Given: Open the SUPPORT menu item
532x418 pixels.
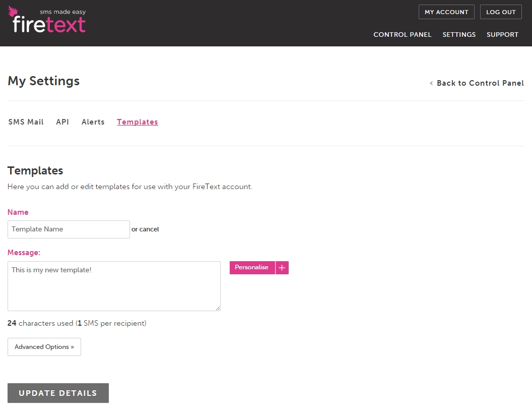Looking at the screenshot, I should [502, 35].
